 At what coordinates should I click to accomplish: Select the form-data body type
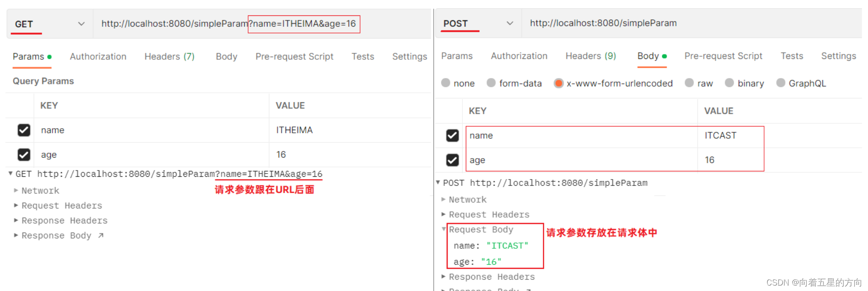pyautogui.click(x=491, y=83)
